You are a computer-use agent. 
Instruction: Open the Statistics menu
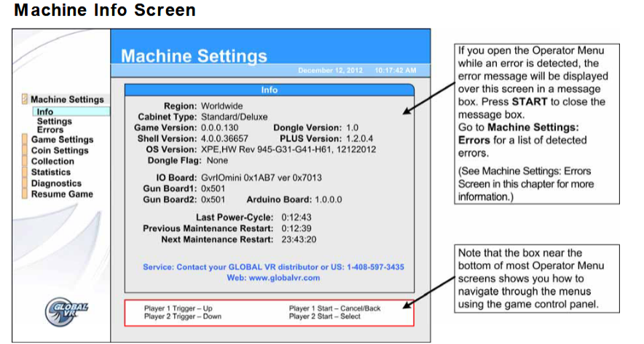(x=51, y=173)
